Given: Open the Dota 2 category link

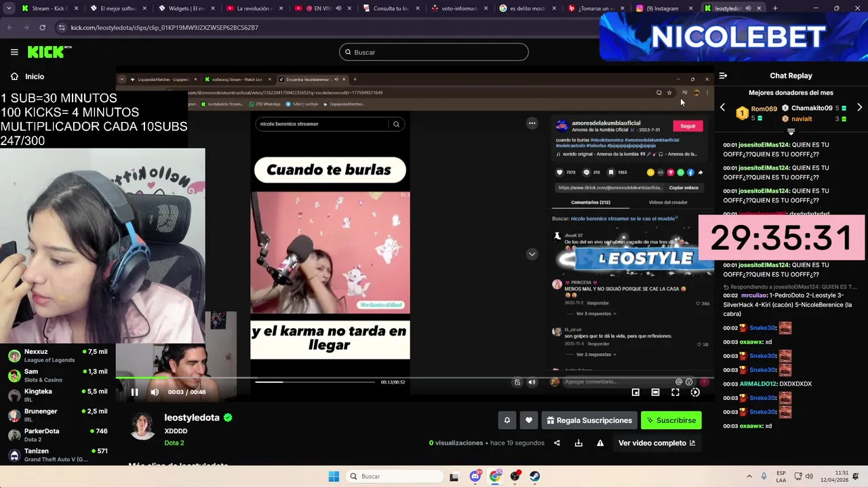Looking at the screenshot, I should pyautogui.click(x=174, y=443).
